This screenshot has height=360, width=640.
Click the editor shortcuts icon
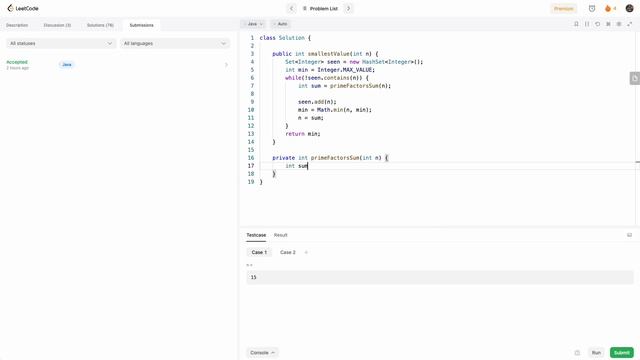pos(608,24)
